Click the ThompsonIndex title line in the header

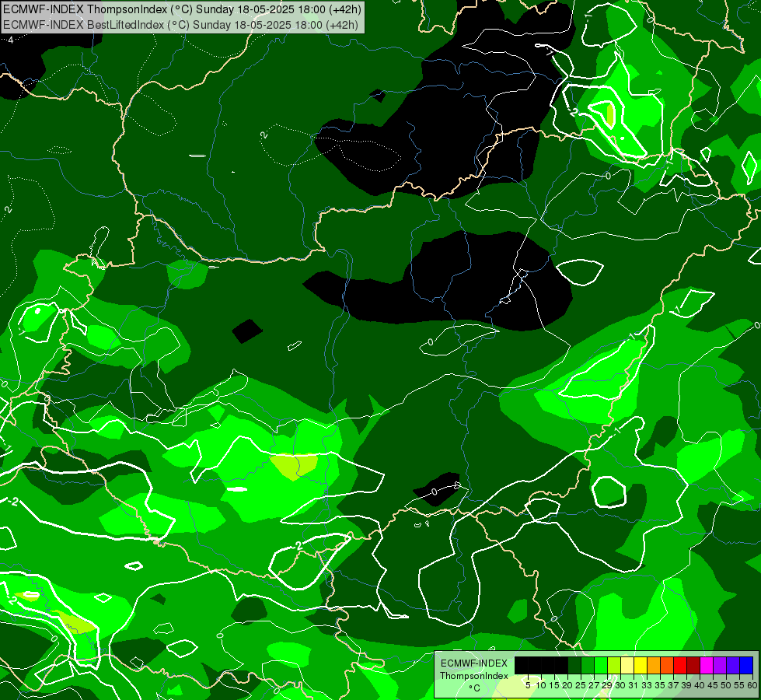point(182,9)
